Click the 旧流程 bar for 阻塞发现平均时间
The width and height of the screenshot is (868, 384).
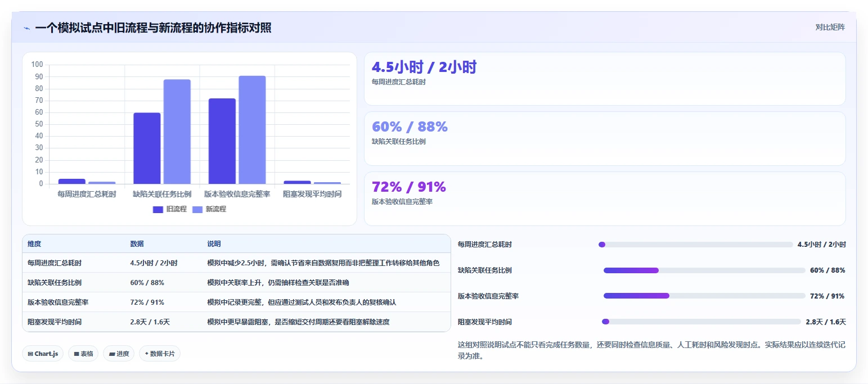(x=297, y=182)
